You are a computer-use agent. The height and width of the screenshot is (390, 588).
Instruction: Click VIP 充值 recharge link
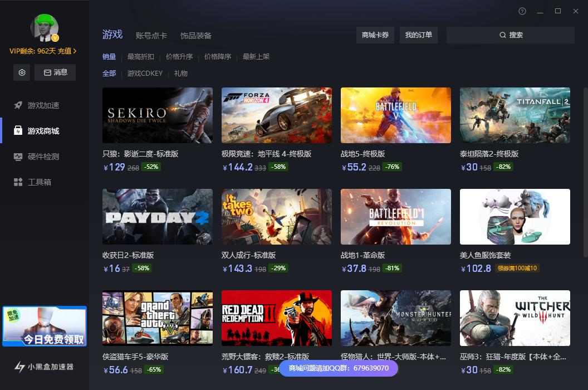pos(67,51)
